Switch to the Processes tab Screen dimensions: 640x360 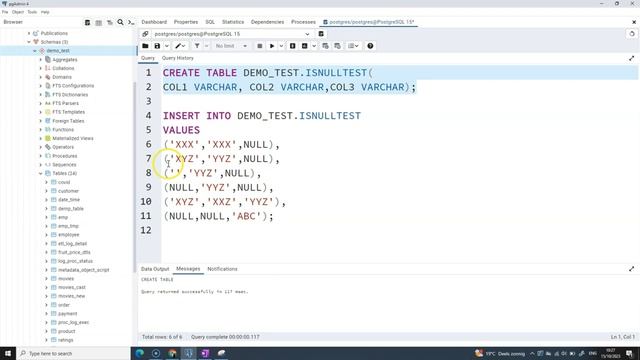(x=303, y=22)
